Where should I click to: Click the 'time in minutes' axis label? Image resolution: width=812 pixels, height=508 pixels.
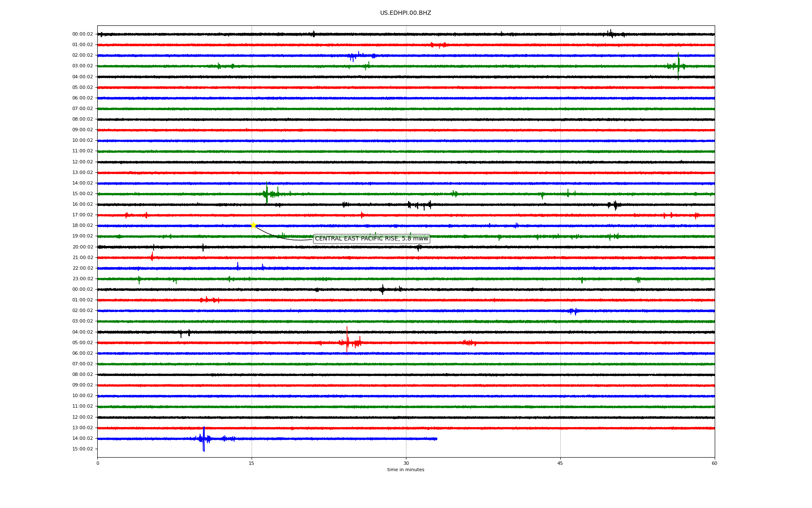coord(406,470)
